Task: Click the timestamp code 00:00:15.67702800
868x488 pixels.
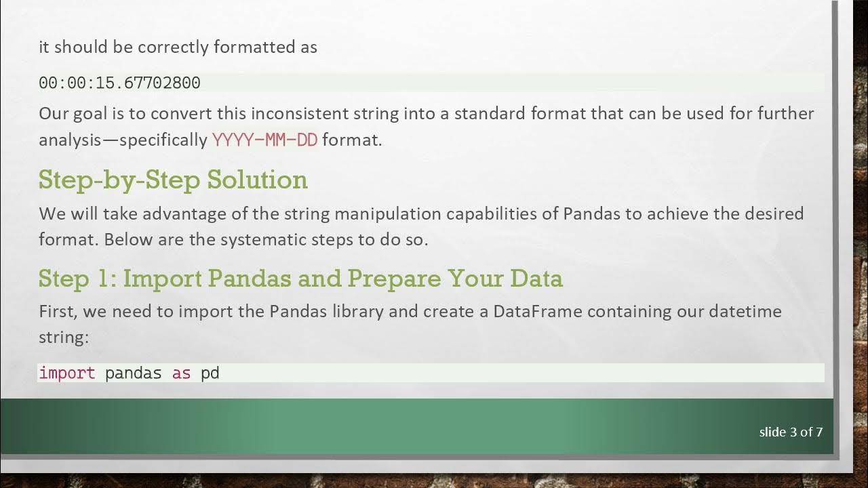Action: pyautogui.click(x=119, y=83)
